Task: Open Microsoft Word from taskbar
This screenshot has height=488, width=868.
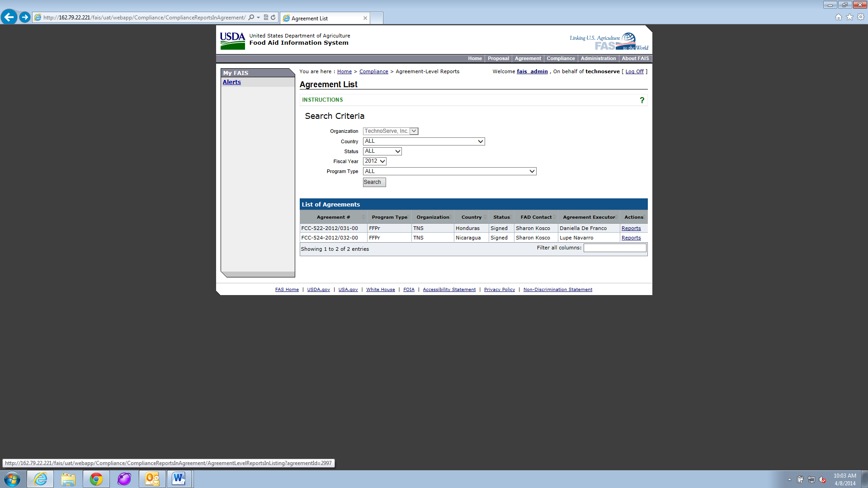Action: (x=179, y=479)
